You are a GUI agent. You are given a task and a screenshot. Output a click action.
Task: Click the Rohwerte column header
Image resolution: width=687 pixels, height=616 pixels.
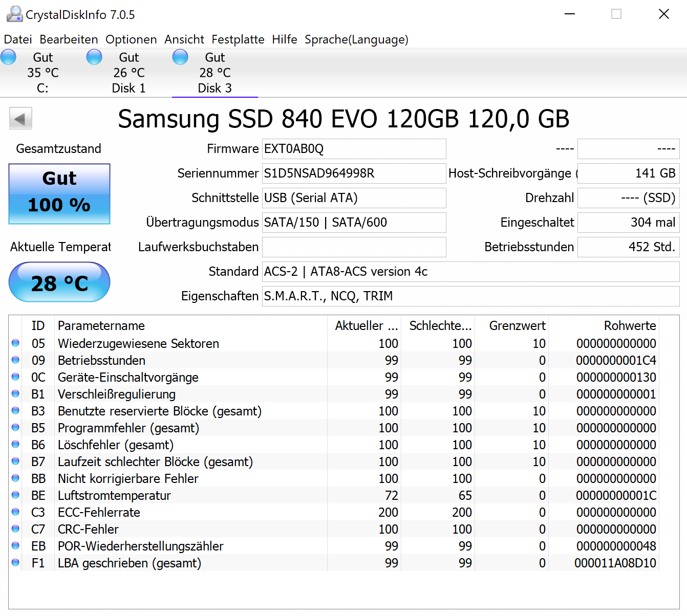(604, 326)
